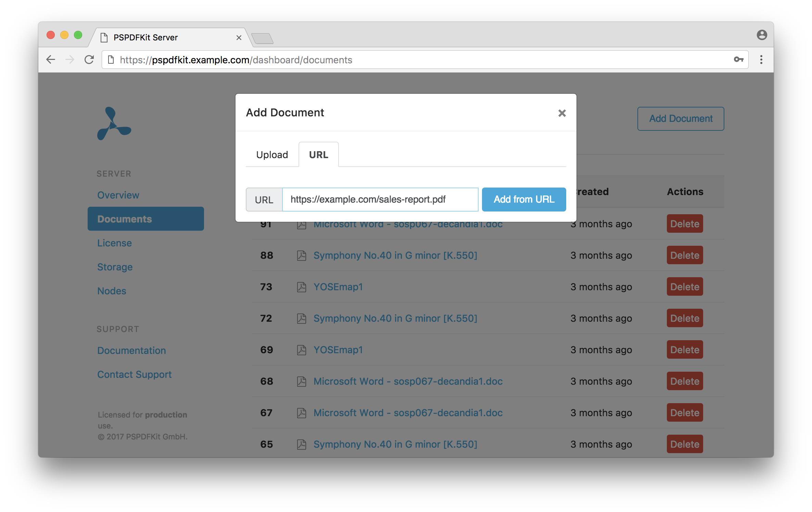Open the Documentation page

pyautogui.click(x=131, y=350)
